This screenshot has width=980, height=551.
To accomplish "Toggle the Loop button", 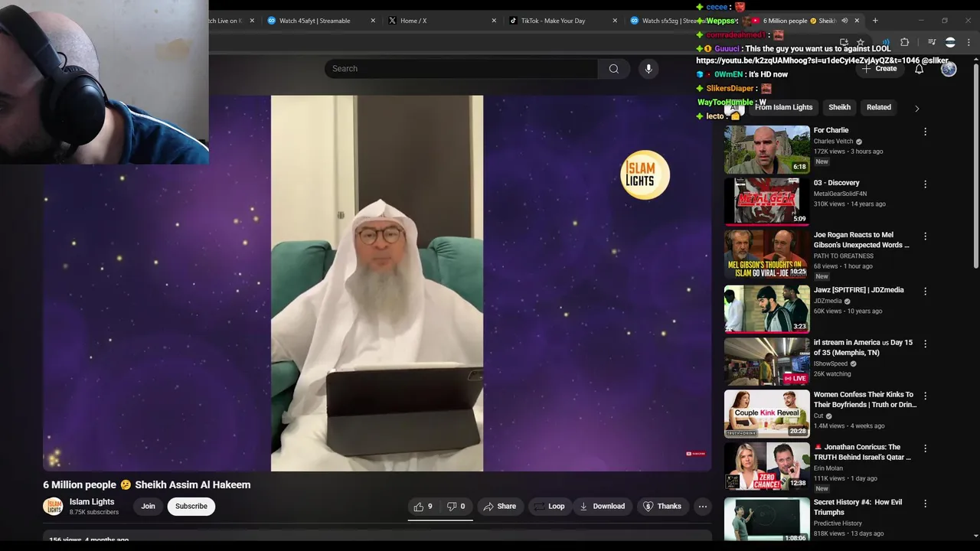I will pyautogui.click(x=549, y=506).
